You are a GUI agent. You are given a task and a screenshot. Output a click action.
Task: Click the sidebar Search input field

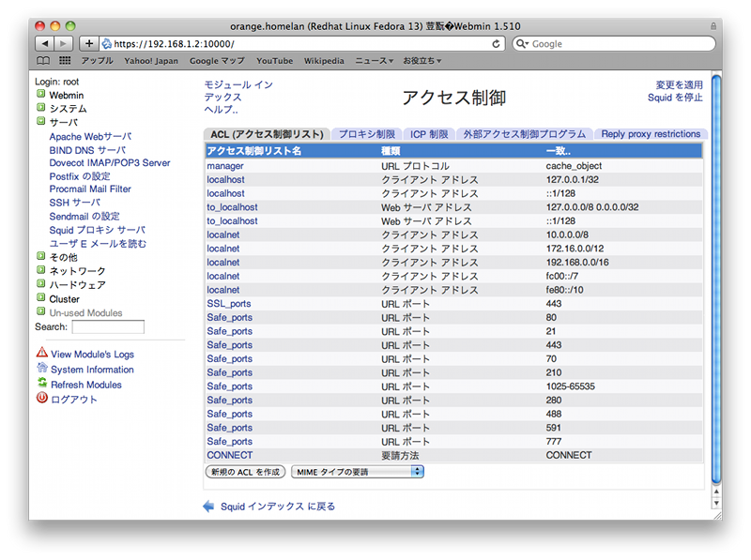pyautogui.click(x=108, y=327)
